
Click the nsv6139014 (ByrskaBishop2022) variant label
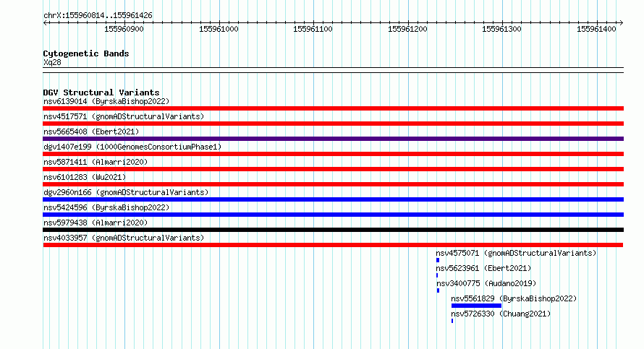(x=106, y=101)
